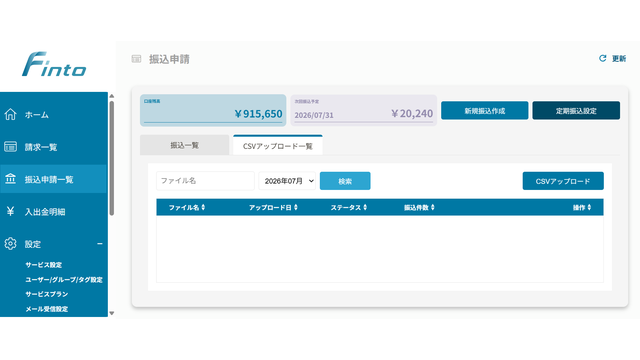
Task: Open ホーム in the sidebar
Action: tap(53, 115)
